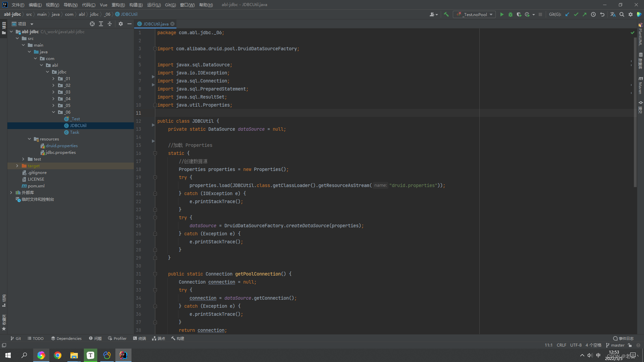Toggle bottom-left tool window quick access button
Image resolution: width=644 pixels, height=362 pixels.
(x=4, y=345)
